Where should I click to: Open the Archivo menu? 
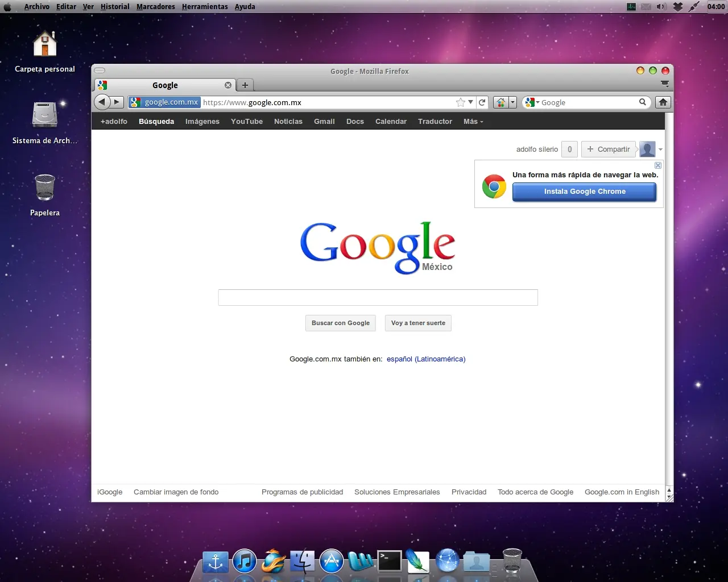pyautogui.click(x=37, y=7)
